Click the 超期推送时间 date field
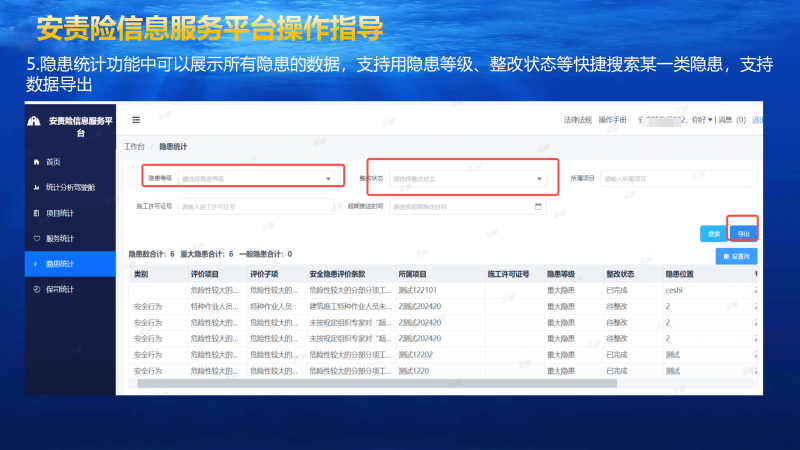This screenshot has height=450, width=800. click(x=467, y=207)
